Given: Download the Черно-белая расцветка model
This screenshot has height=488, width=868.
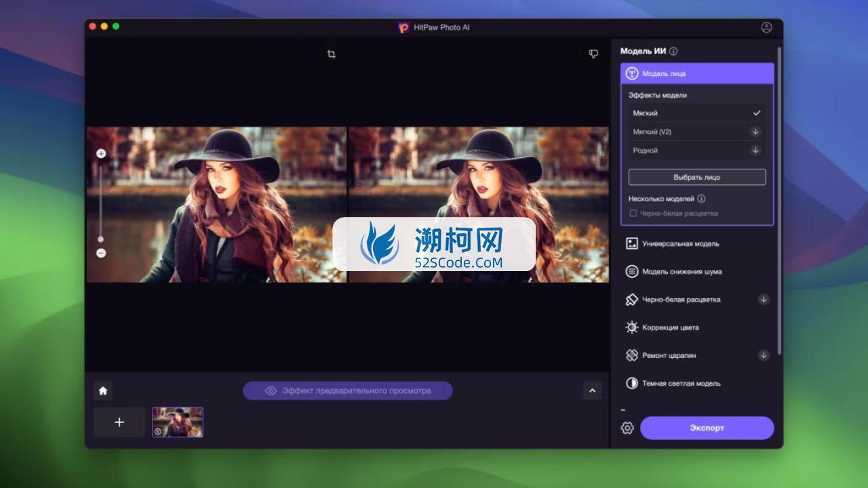Looking at the screenshot, I should point(763,299).
